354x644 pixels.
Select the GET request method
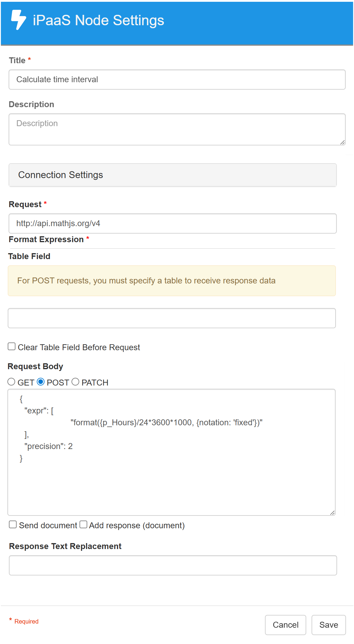click(x=11, y=382)
